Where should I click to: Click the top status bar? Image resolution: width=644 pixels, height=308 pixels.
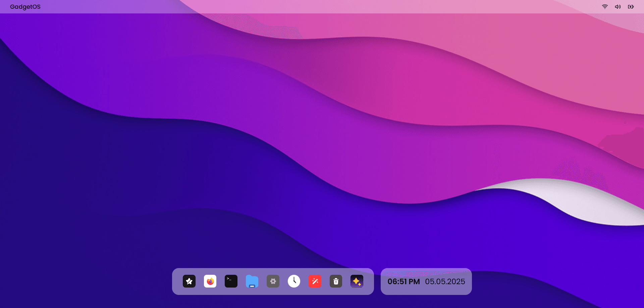[322, 6]
